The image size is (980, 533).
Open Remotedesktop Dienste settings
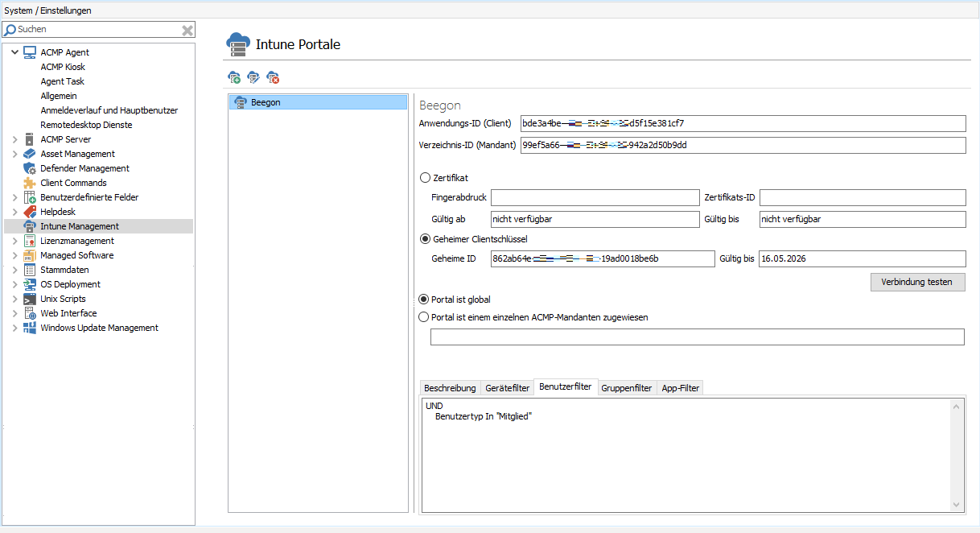[86, 125]
